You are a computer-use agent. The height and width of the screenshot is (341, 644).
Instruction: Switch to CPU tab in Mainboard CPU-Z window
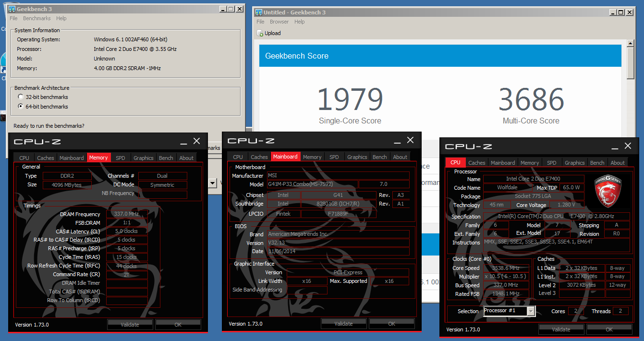[x=238, y=157]
